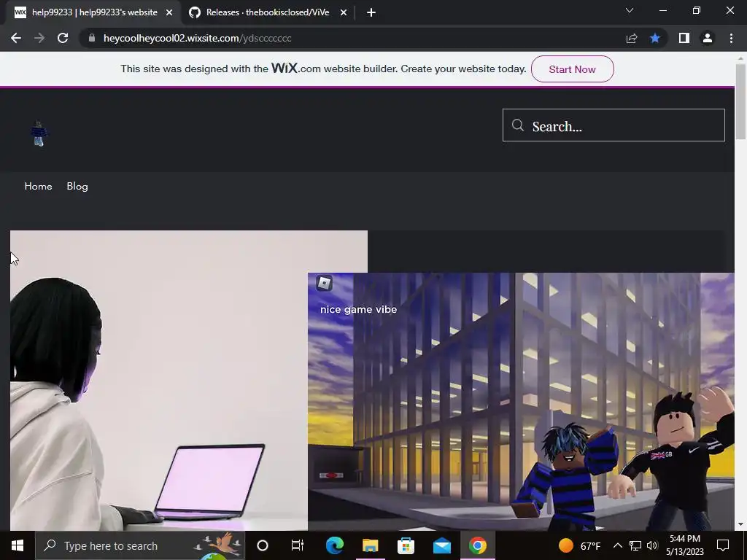Open the Blog menu item
Image resolution: width=747 pixels, height=560 pixels.
tap(77, 186)
